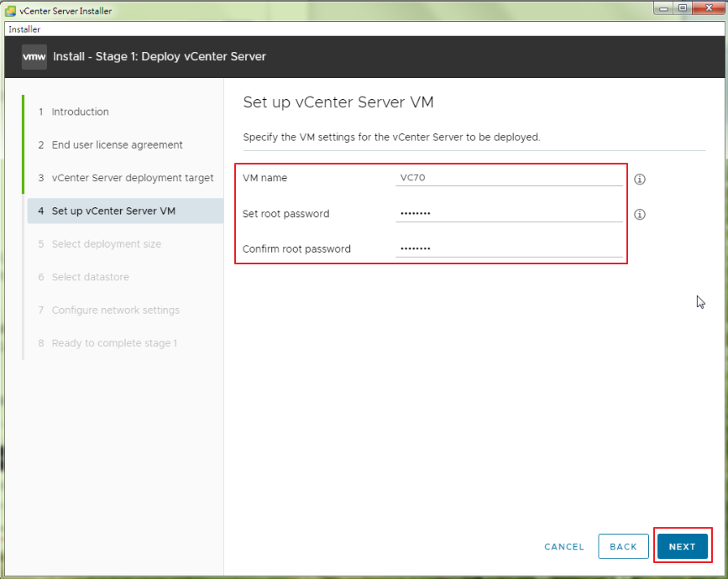The height and width of the screenshot is (579, 728).
Task: Click the vmw logo in header
Action: (34, 57)
